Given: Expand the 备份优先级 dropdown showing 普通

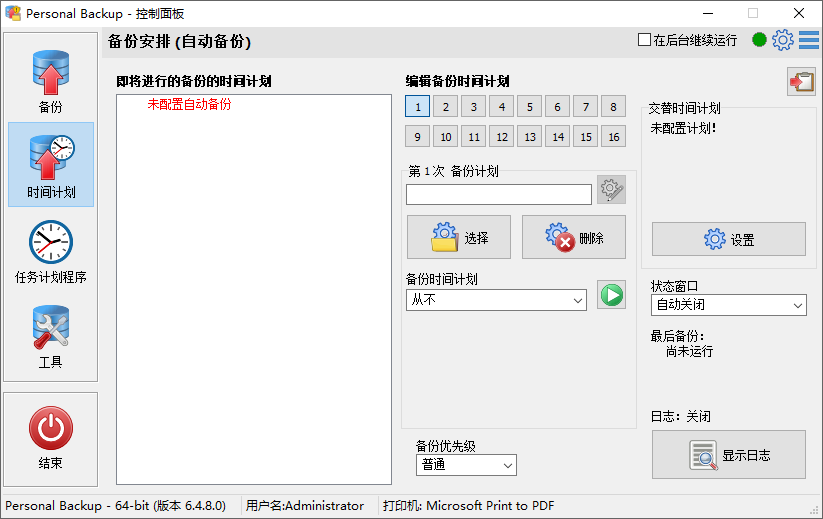Looking at the screenshot, I should [466, 465].
